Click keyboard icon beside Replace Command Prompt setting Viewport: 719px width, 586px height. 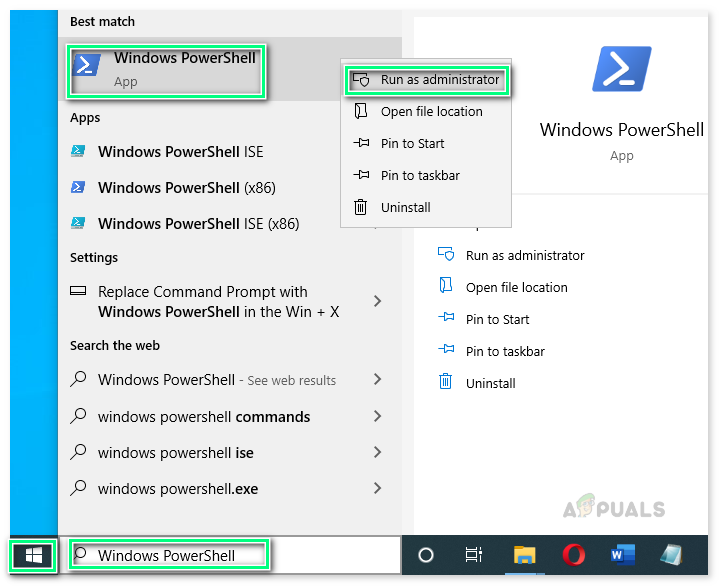[x=78, y=291]
